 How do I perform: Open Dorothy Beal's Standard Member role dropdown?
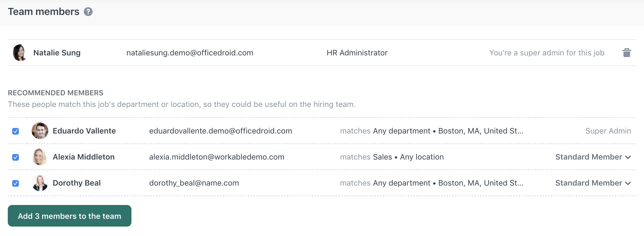pyautogui.click(x=593, y=183)
